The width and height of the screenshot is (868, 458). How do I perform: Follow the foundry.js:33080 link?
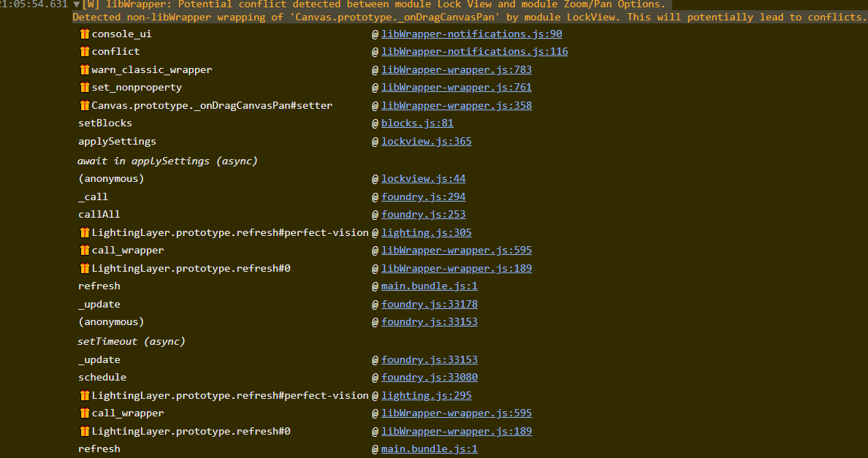430,377
